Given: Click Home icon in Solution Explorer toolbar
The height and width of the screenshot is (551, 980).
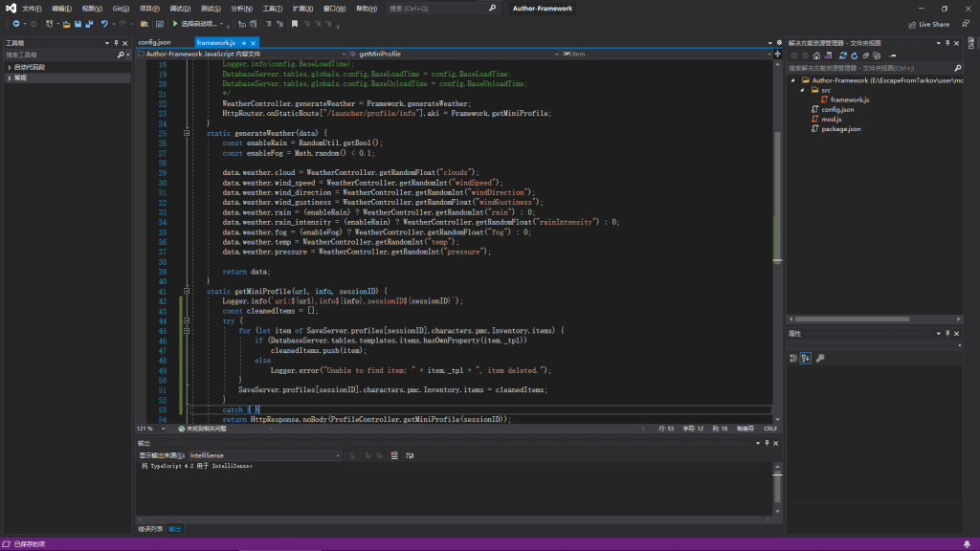Looking at the screenshot, I should pyautogui.click(x=816, y=55).
